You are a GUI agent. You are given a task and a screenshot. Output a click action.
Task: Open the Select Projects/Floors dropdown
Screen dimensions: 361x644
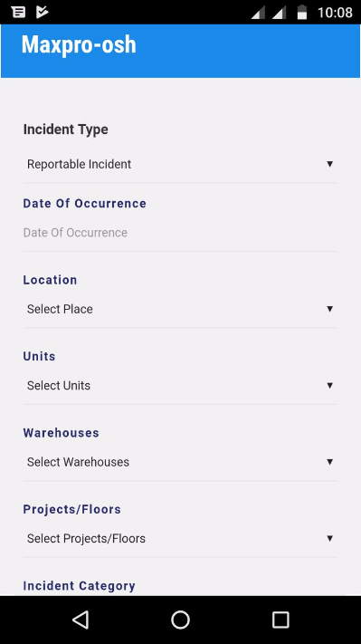(x=181, y=538)
